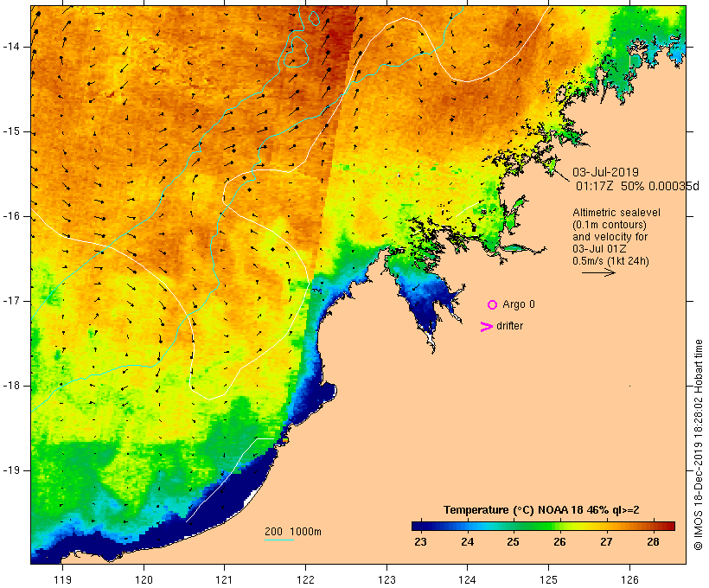Viewport: 709px width, 588px height.
Task: Click the 125 longitude axis label
Action: click(x=548, y=579)
